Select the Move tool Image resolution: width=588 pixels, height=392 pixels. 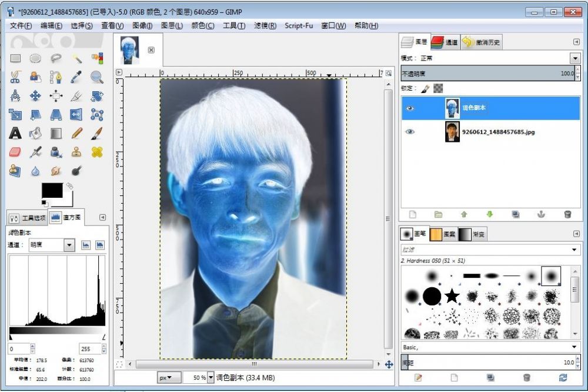35,96
